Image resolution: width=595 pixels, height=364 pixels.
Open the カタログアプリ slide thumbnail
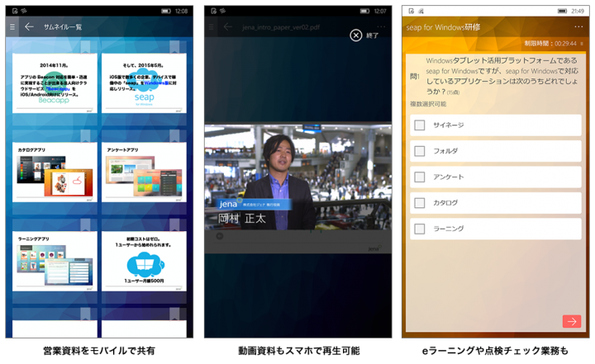[x=55, y=173]
